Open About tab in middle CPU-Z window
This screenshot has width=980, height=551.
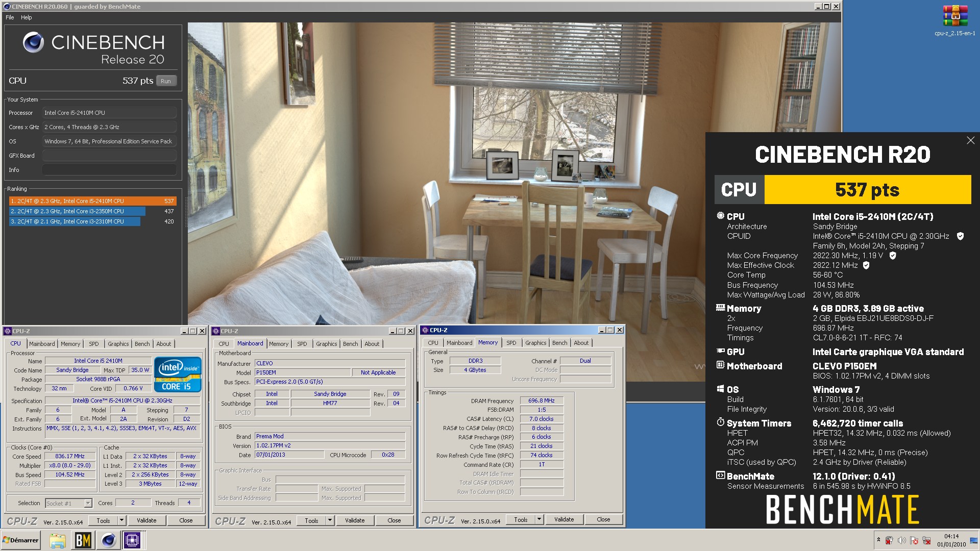(372, 344)
